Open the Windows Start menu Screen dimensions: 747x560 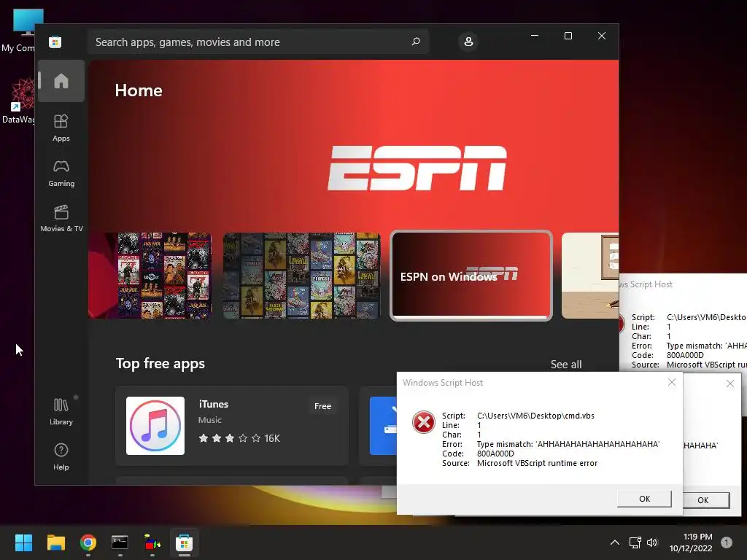coord(23,542)
